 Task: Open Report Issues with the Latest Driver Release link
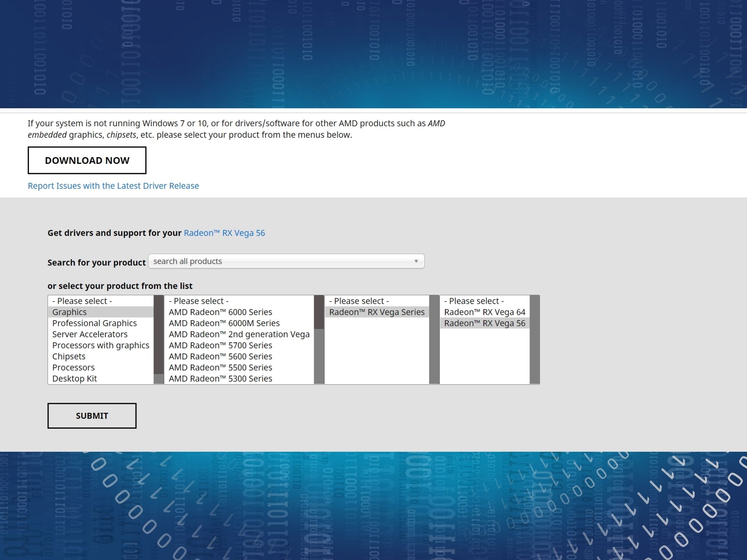click(x=113, y=186)
